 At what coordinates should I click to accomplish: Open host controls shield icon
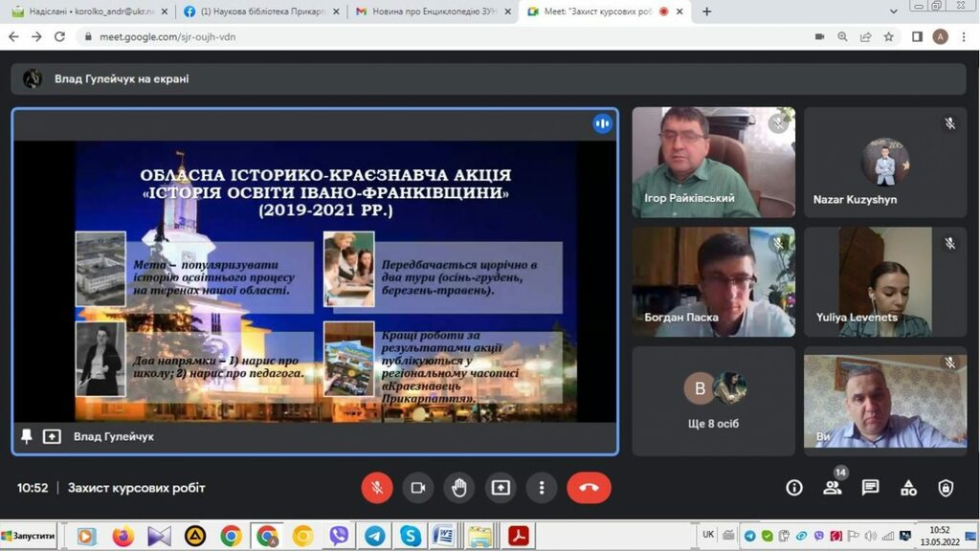(946, 488)
